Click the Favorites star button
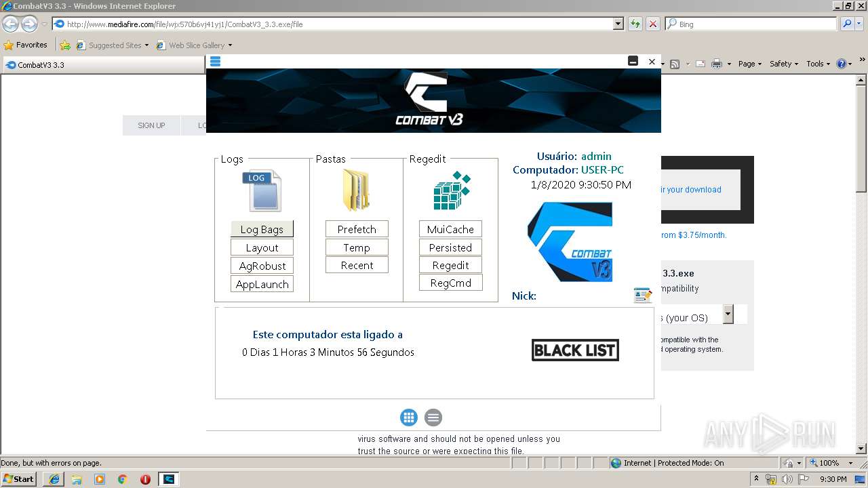The width and height of the screenshot is (868, 488). click(25, 45)
